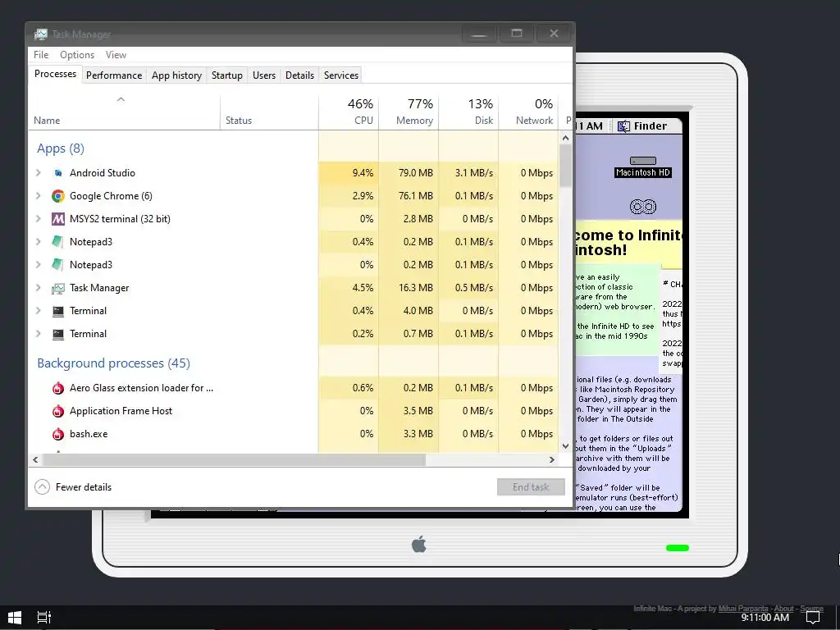Expand the MSYS2 terminal process group
Image resolution: width=840 pixels, height=630 pixels.
click(38, 219)
